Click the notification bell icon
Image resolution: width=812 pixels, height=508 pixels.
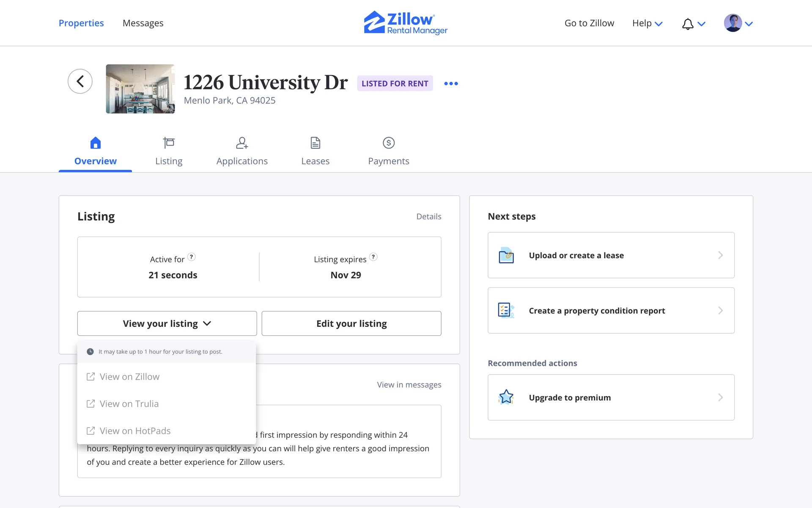click(688, 24)
